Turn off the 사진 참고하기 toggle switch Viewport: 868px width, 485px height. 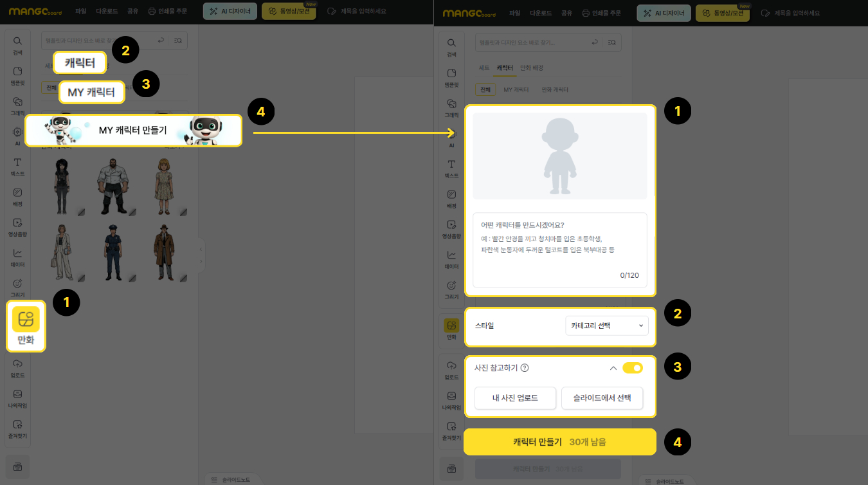click(x=632, y=368)
